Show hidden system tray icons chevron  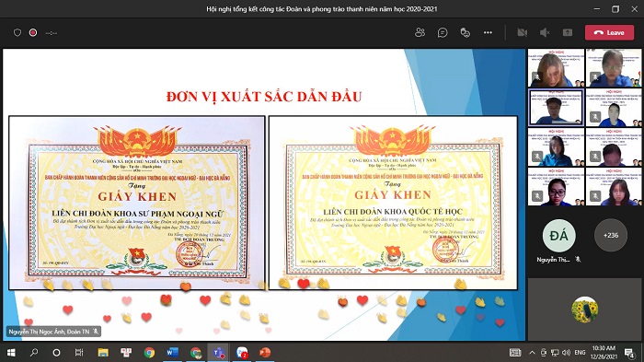click(x=532, y=353)
